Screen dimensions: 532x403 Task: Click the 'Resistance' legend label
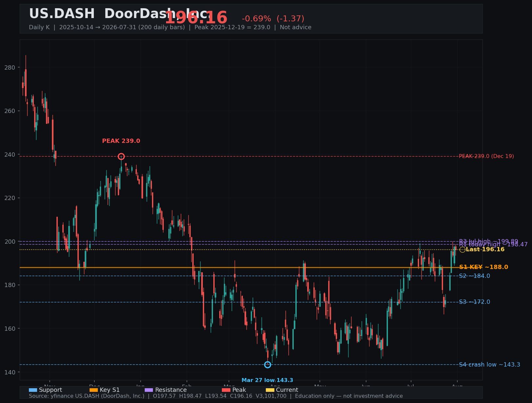coord(171,390)
